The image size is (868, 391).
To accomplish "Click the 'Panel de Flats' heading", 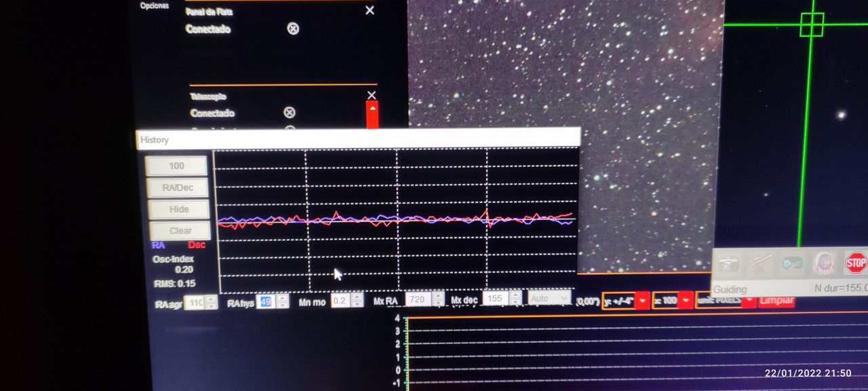I will point(209,12).
